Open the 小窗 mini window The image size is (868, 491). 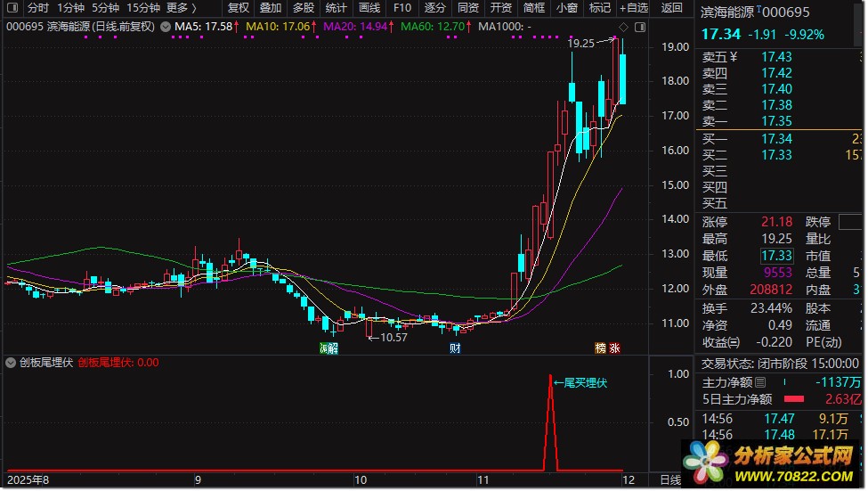click(567, 8)
